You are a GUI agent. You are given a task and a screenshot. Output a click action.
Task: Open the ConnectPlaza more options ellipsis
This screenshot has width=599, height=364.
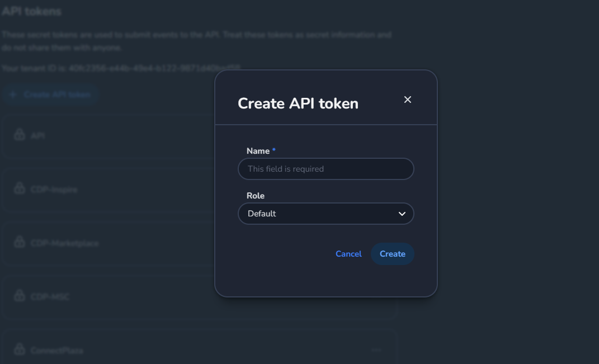click(376, 350)
